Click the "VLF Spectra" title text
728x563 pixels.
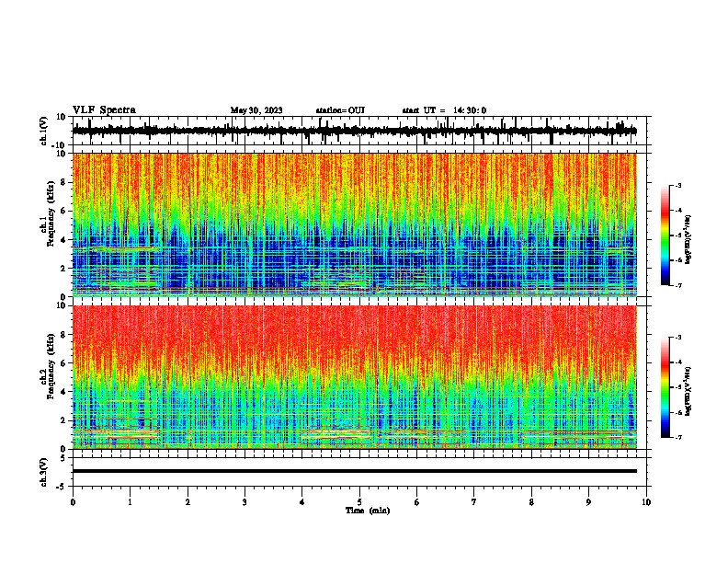[x=104, y=110]
